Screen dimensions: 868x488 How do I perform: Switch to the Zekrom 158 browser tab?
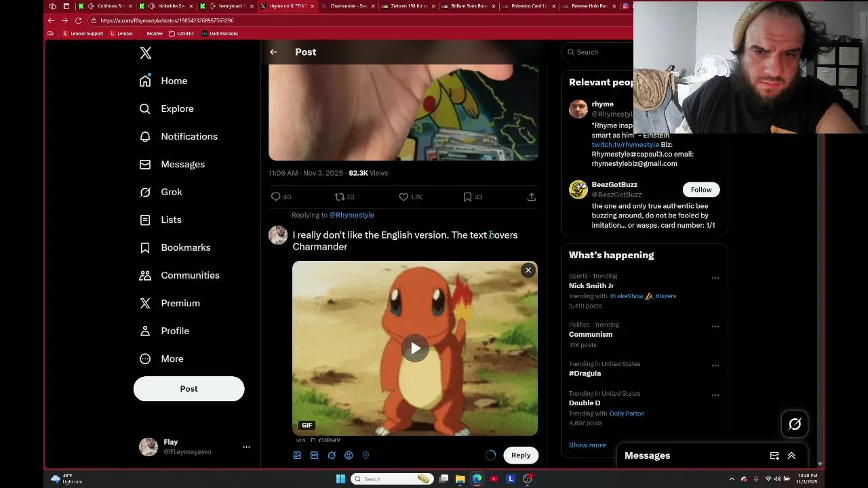coord(408,6)
